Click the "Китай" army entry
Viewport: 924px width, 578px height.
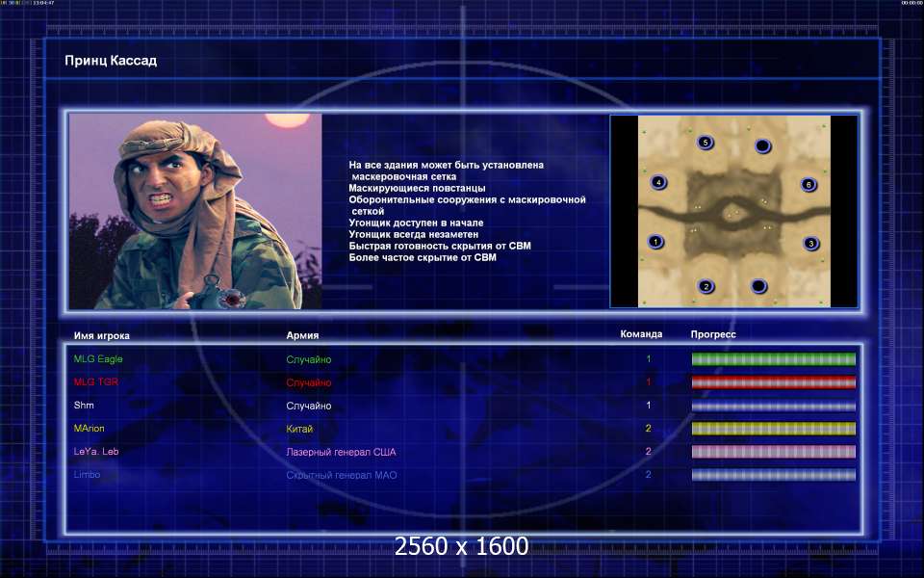pos(299,429)
